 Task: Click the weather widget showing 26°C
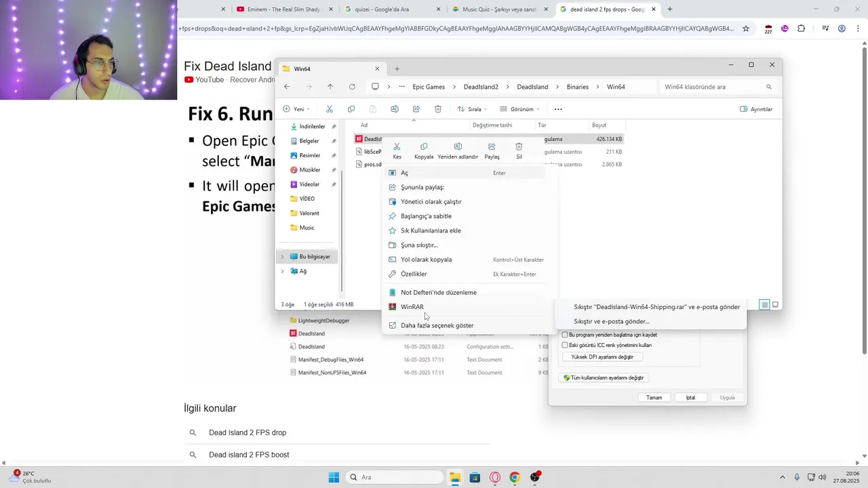click(31, 477)
